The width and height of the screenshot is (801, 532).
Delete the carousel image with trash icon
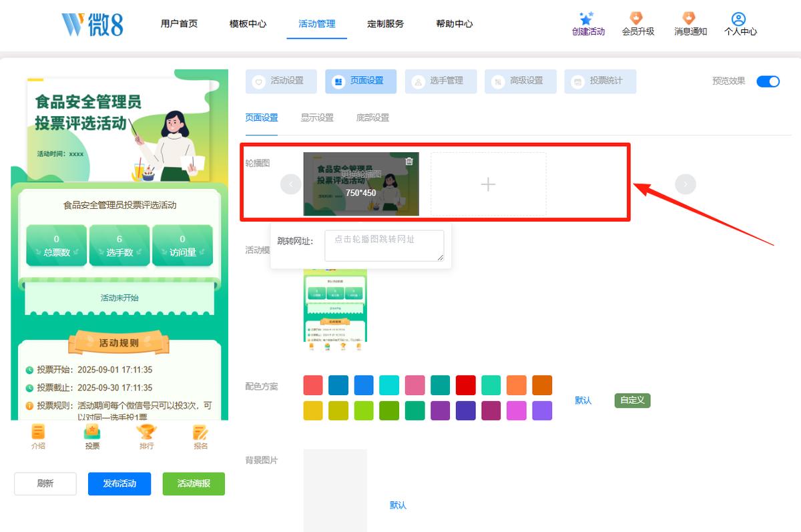[x=409, y=161]
